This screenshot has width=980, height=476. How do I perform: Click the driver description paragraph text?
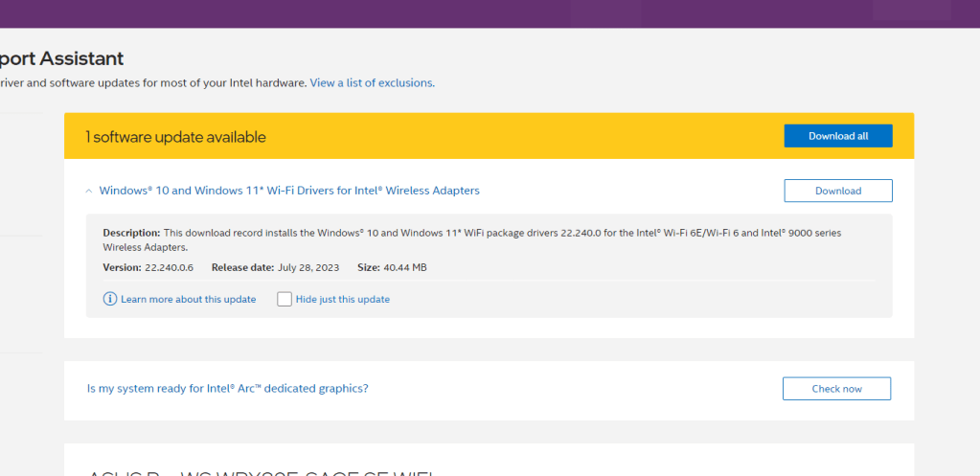click(x=472, y=239)
